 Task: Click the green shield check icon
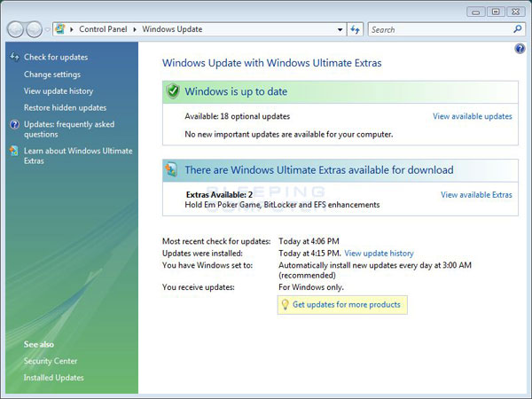click(173, 91)
